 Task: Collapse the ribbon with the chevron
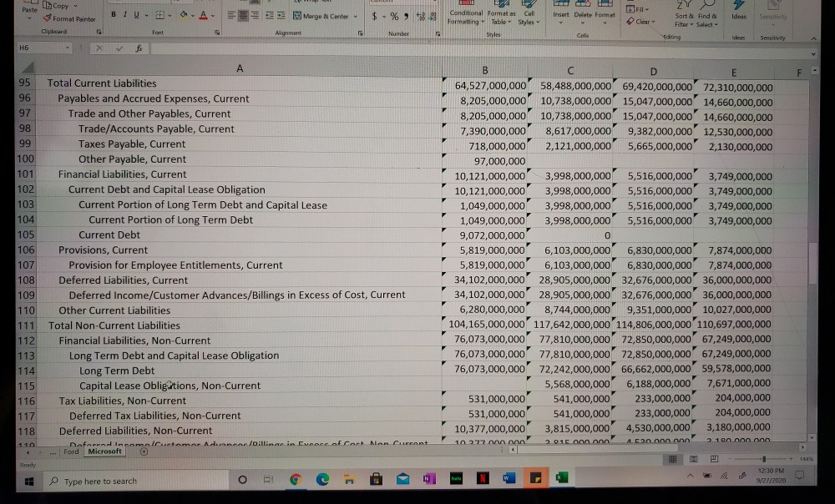(x=813, y=38)
